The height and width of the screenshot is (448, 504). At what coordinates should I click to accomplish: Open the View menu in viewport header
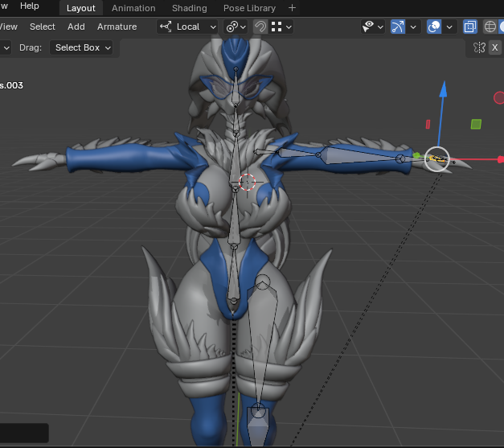[8, 27]
